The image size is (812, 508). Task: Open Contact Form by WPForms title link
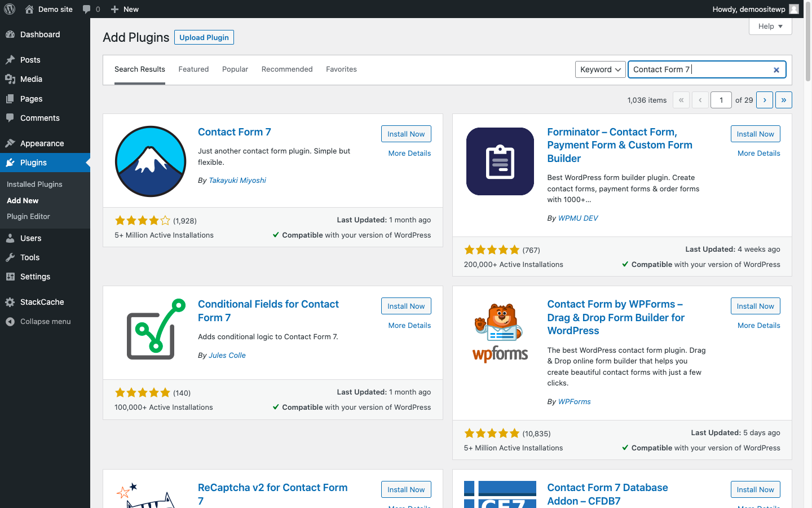(616, 317)
